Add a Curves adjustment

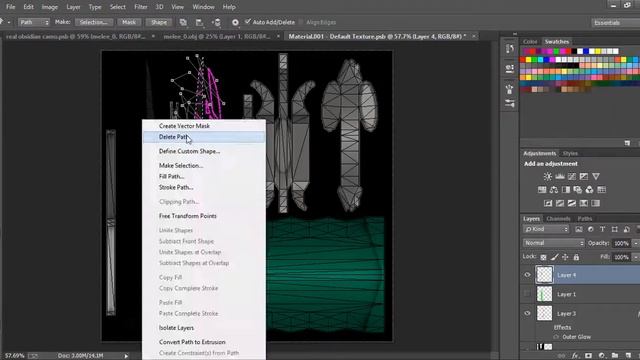[572, 176]
